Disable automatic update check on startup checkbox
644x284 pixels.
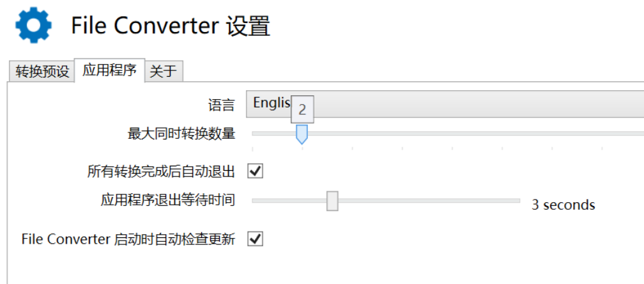[x=256, y=239]
